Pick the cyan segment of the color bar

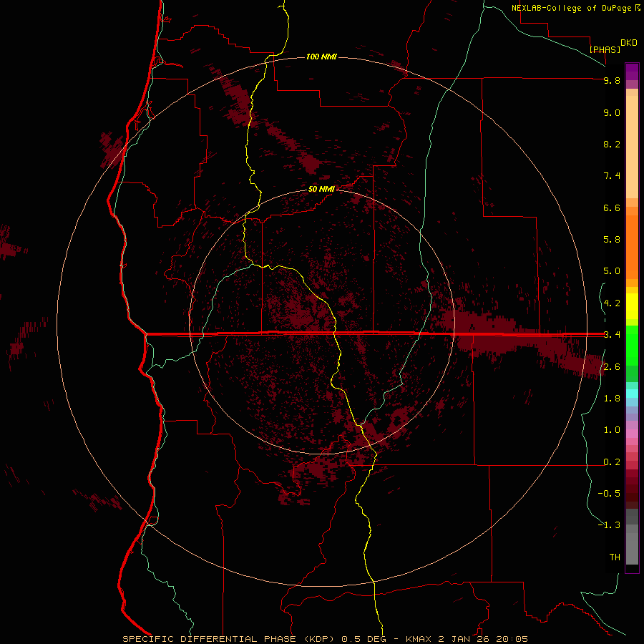pyautogui.click(x=632, y=394)
